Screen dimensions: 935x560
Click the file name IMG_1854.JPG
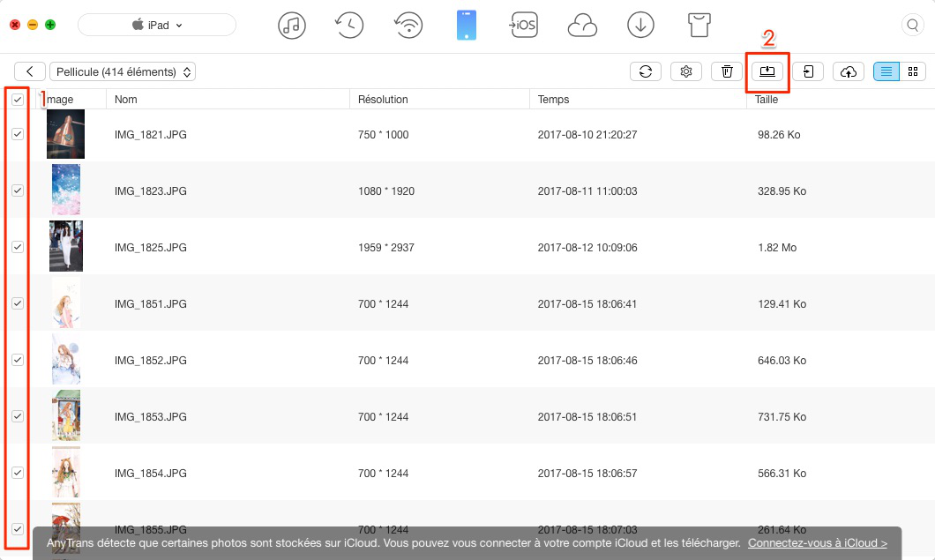(150, 473)
